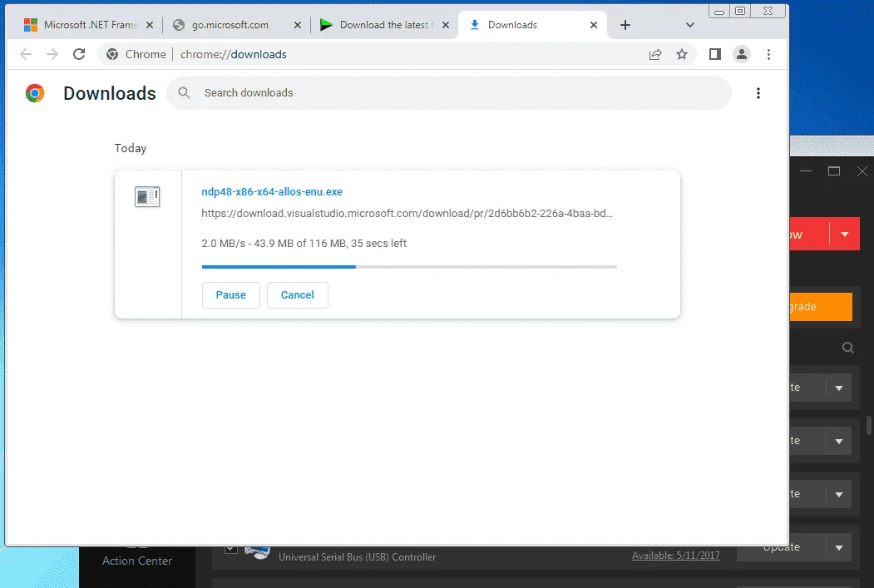Cancel the ndp48 download
The image size is (874, 588).
(x=297, y=295)
